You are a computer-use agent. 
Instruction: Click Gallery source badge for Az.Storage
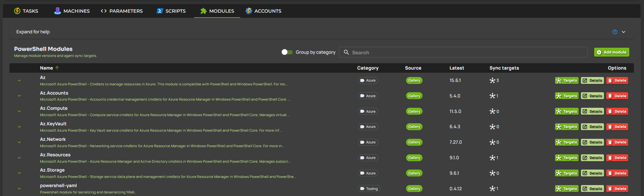[x=414, y=173]
